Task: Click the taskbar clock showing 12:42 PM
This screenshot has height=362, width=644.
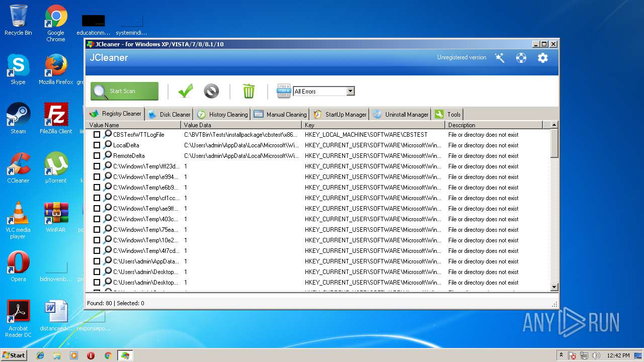Action: (618, 355)
